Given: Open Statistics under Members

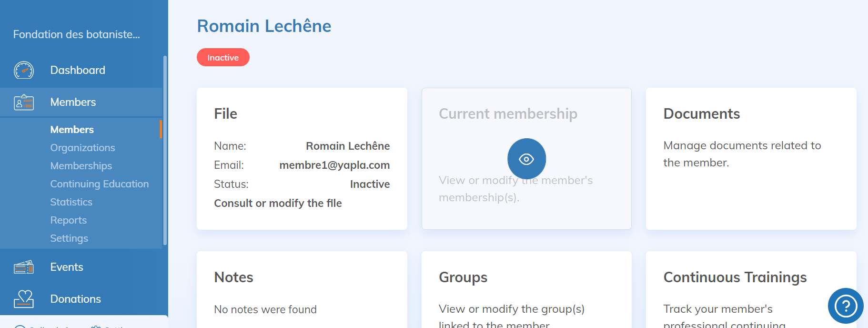Looking at the screenshot, I should (71, 202).
